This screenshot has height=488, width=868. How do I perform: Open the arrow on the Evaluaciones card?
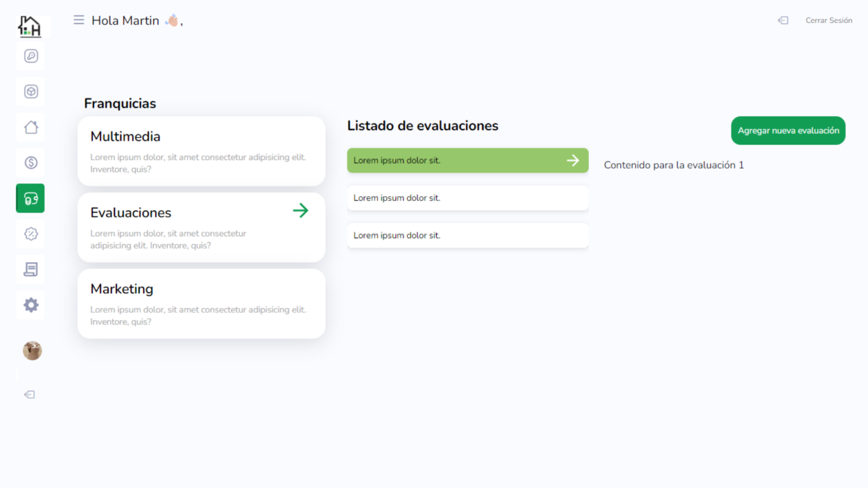pyautogui.click(x=301, y=210)
